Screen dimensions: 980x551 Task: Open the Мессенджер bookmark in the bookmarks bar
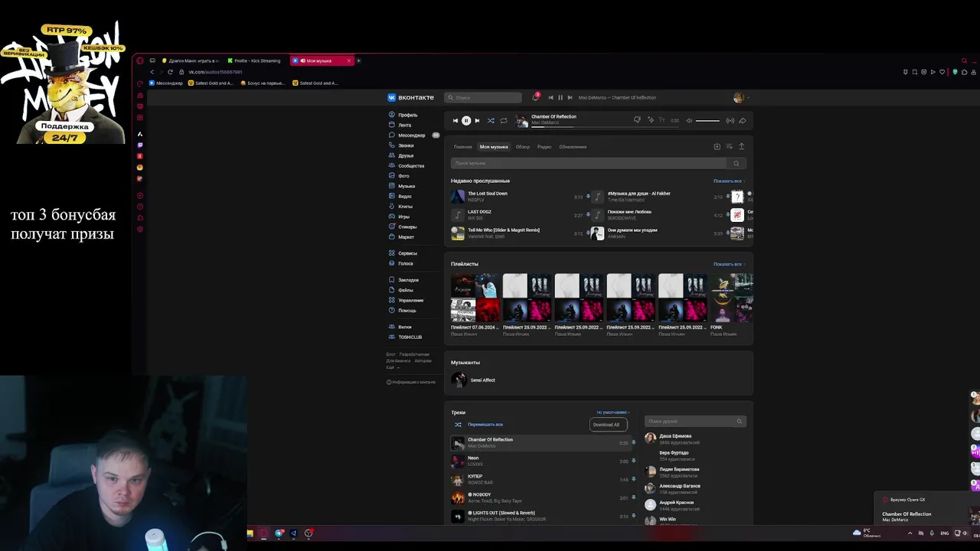tap(166, 83)
